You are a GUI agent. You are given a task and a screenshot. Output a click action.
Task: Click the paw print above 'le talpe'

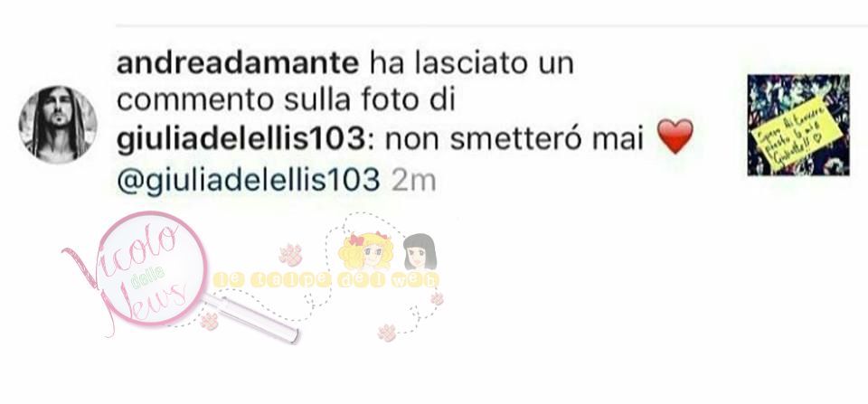point(290,255)
